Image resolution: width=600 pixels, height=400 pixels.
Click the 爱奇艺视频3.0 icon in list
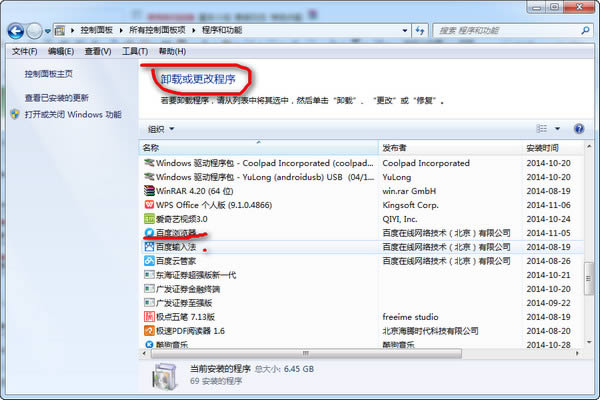149,217
